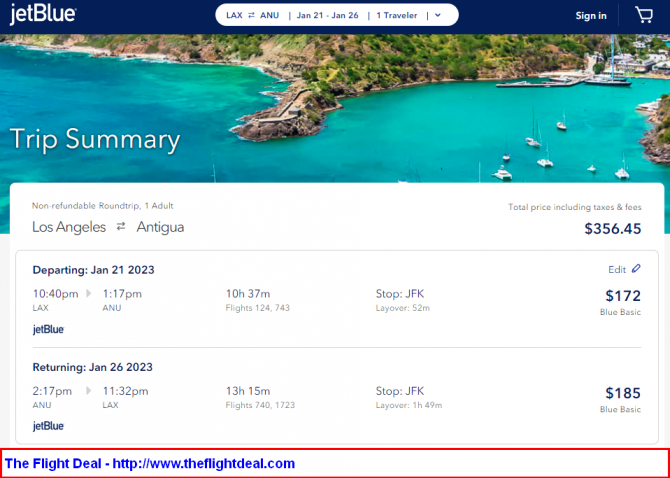
Task: Open the shopping cart icon
Action: [x=644, y=15]
